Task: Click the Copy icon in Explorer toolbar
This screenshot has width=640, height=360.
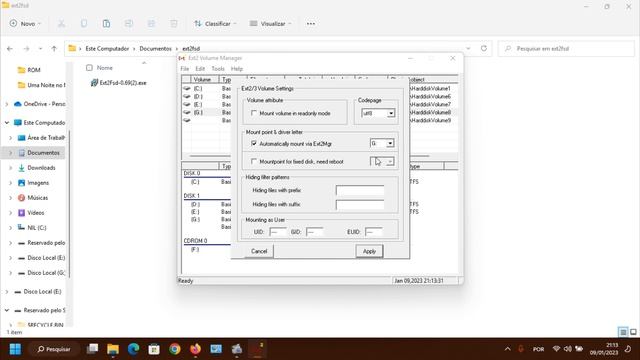Action: click(x=84, y=24)
